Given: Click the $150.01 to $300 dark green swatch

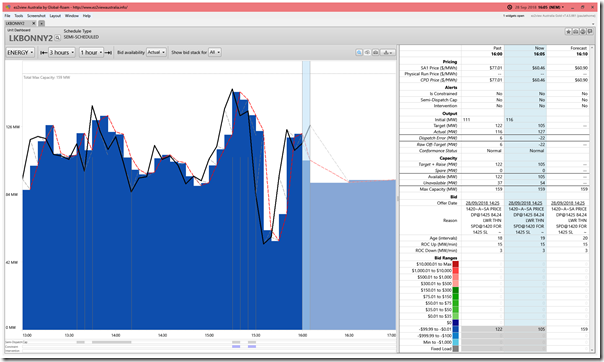Looking at the screenshot, I should pyautogui.click(x=455, y=290).
